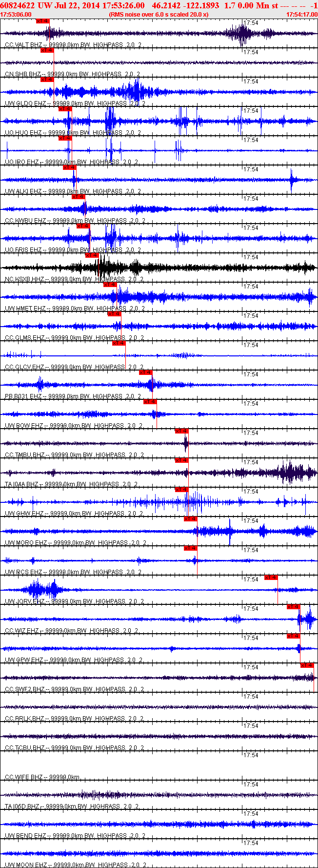Select the red pick marker on CC SWF2 trace

(x=307, y=665)
